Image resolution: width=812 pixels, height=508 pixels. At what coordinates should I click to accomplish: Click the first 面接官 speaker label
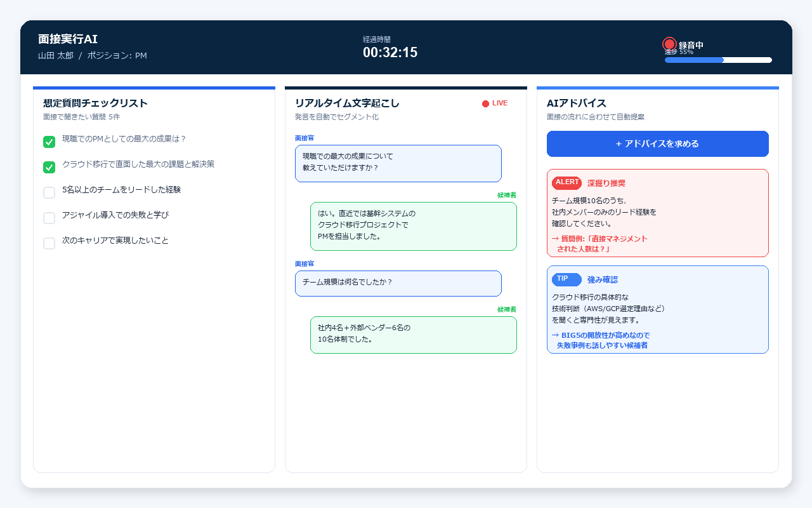coord(304,138)
